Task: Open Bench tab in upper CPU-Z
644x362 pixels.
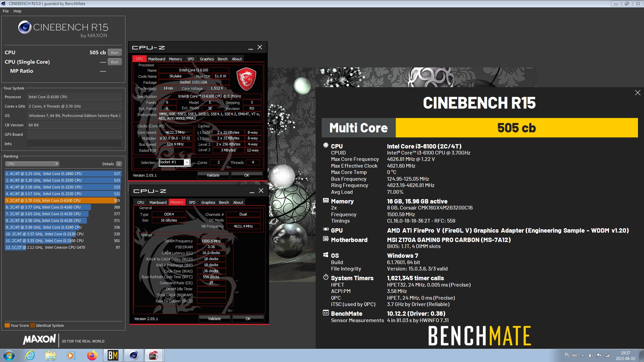Action: point(223,59)
